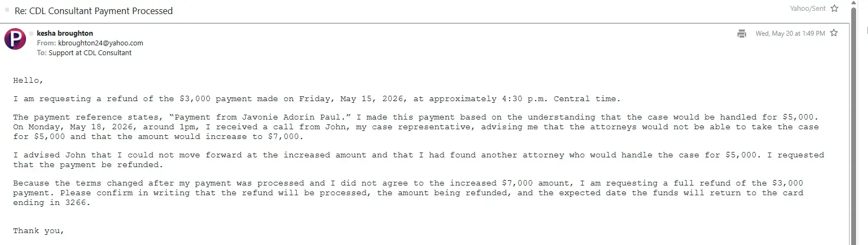Open contact card for kesha broughton
The height and width of the screenshot is (245, 868).
click(x=65, y=34)
